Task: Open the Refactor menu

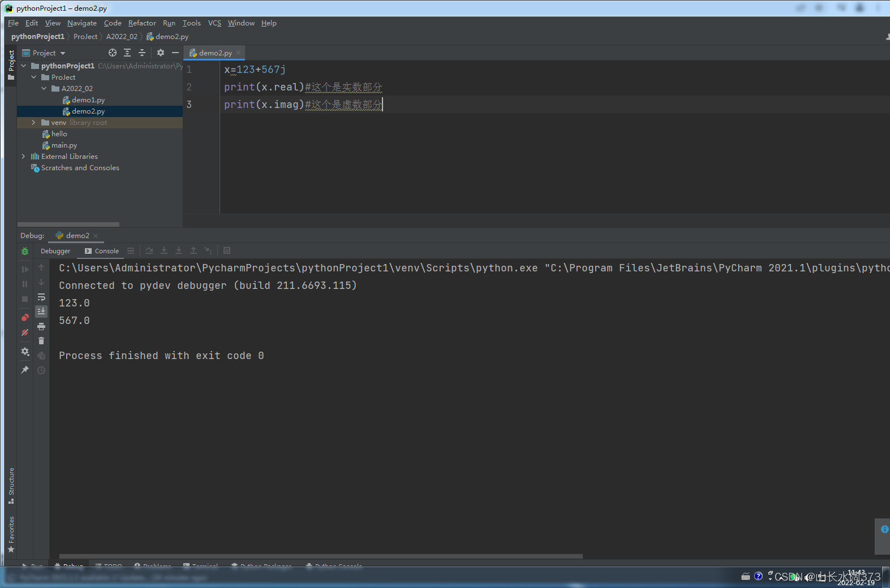Action: 142,23
